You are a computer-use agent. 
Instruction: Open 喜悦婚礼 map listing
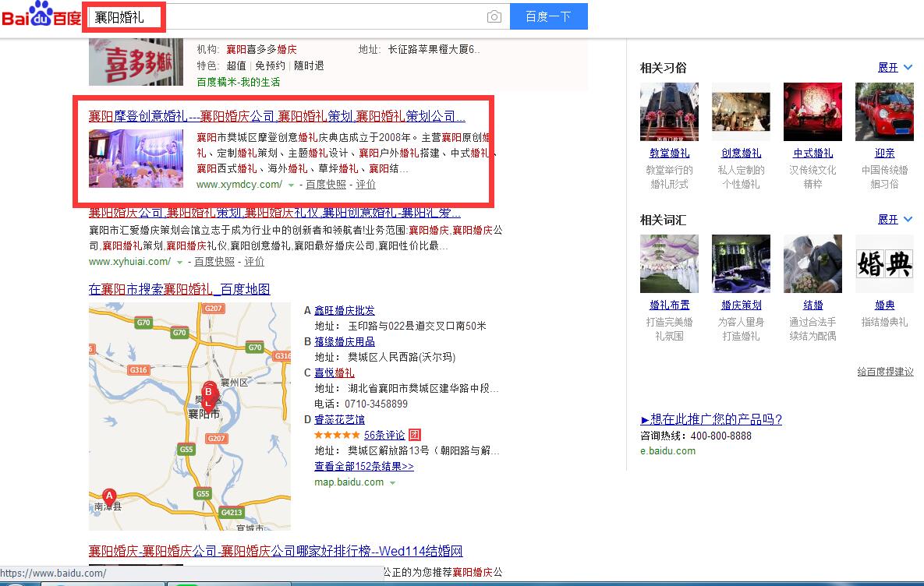(x=335, y=372)
